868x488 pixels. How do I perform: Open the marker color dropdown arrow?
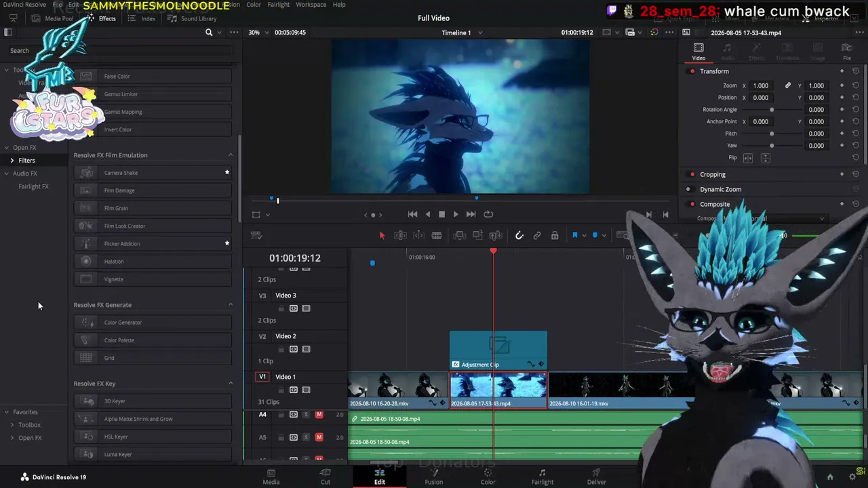tap(604, 235)
